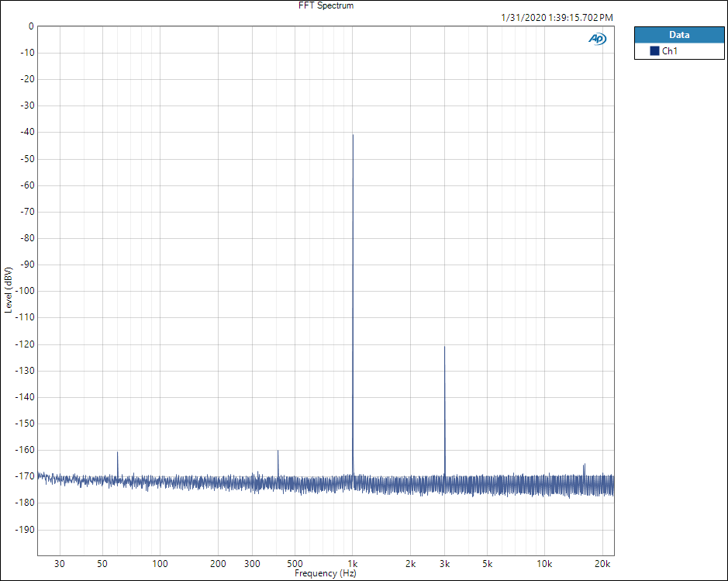
Task: Click the Frequency (Hz) axis label
Action: coord(326,573)
